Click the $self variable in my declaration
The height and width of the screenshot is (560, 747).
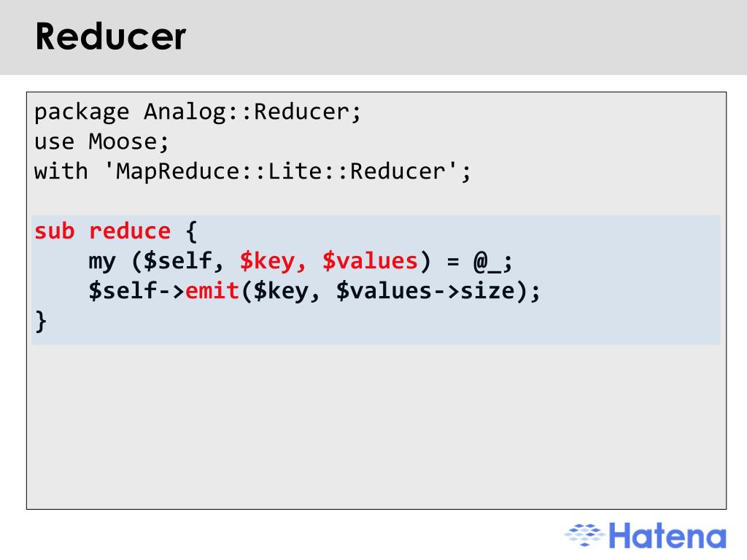(x=178, y=262)
